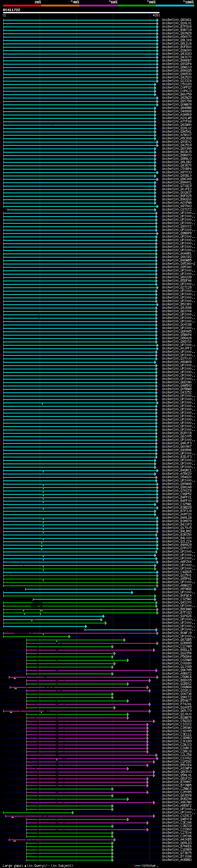Click the green ~80% identity legend segment
197x868 pixels.
[x=137, y=6]
